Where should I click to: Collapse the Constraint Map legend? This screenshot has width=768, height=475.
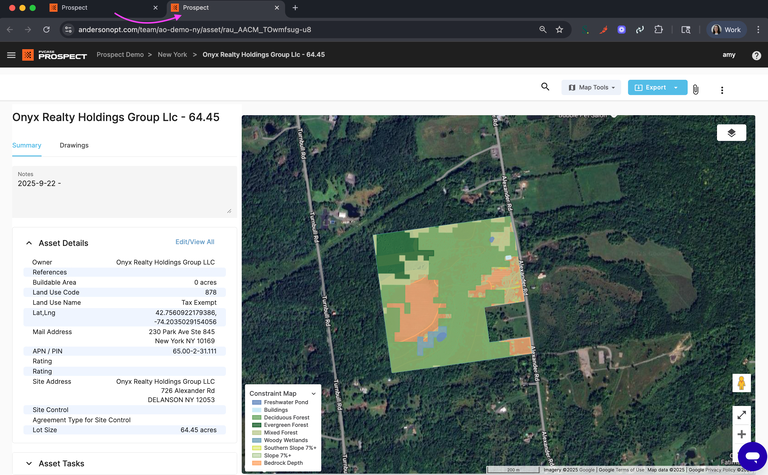tap(313, 393)
